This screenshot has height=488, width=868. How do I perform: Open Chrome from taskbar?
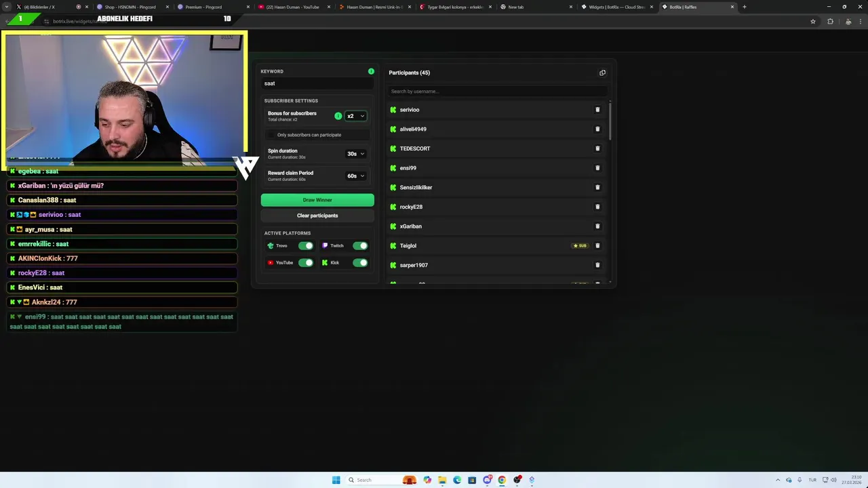502,480
